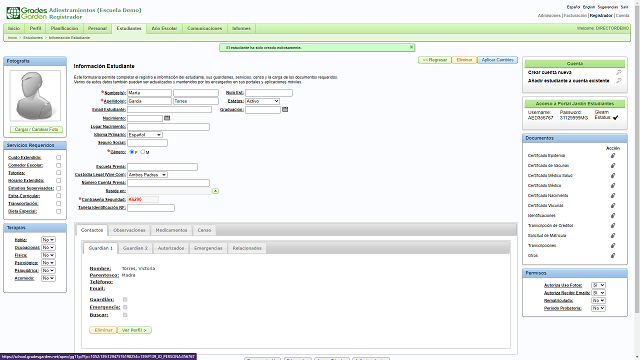Viewport: 640px width, 360px height.
Task: Click the Lugar Nacimiento input field
Action: point(168,127)
